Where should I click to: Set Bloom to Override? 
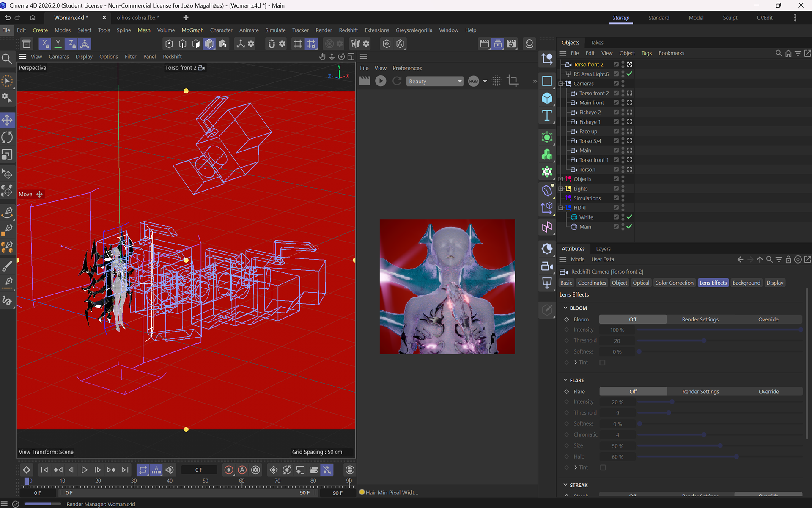coord(768,319)
